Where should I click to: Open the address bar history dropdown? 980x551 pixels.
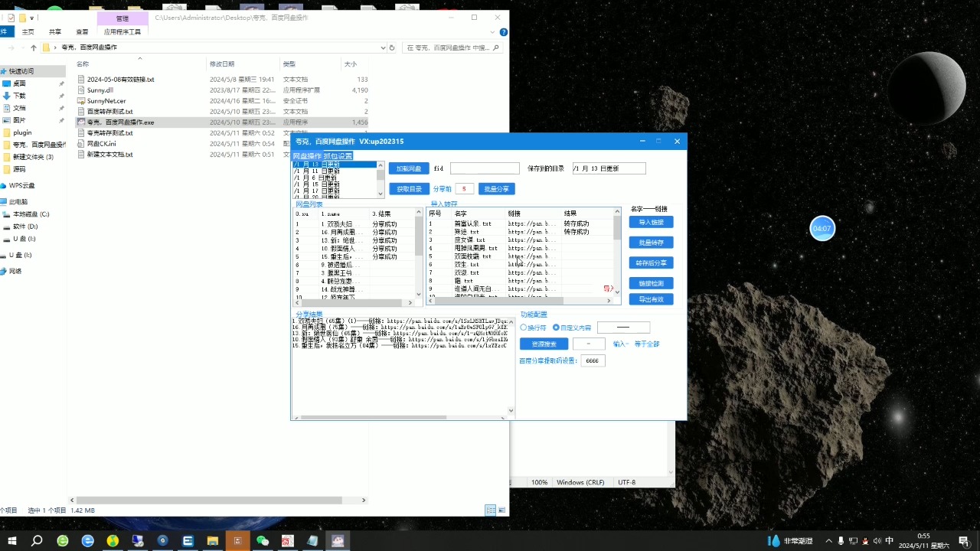(383, 47)
